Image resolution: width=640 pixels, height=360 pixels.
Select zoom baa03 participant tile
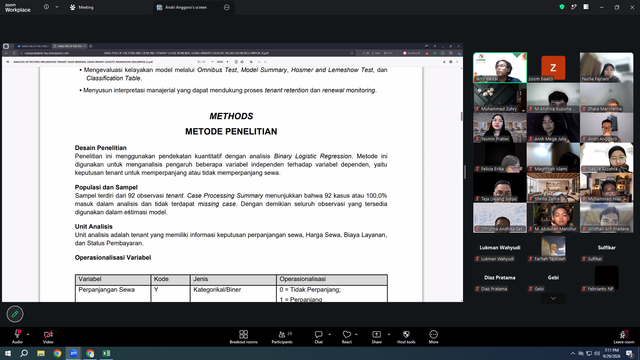tap(553, 67)
